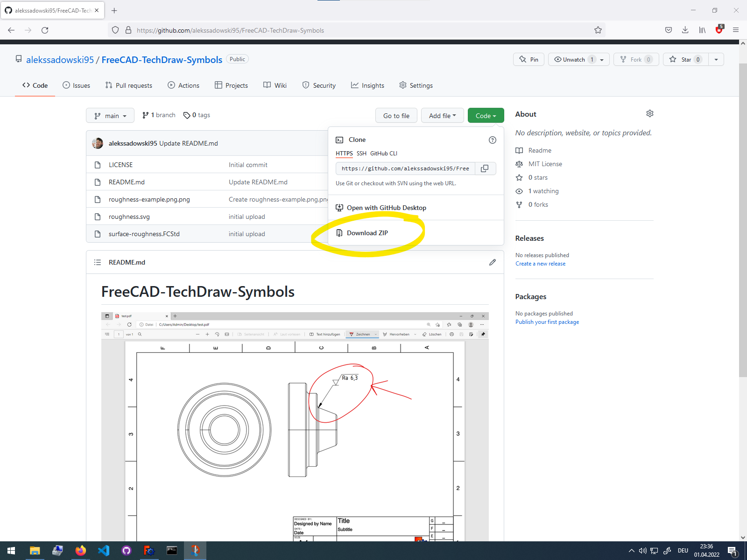Copy the clone URL to clipboard
747x560 pixels.
[485, 168]
